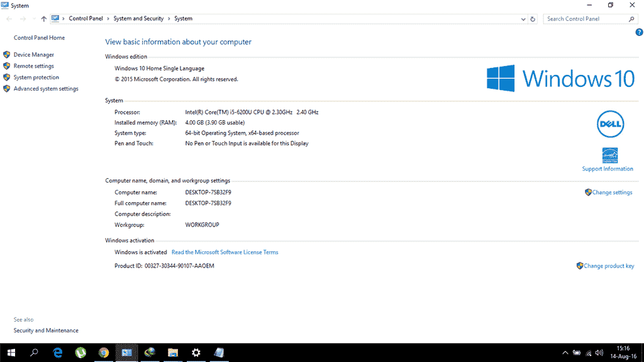Click the 64-bit Operating System text
Screen dimensions: 644x362
[242, 133]
